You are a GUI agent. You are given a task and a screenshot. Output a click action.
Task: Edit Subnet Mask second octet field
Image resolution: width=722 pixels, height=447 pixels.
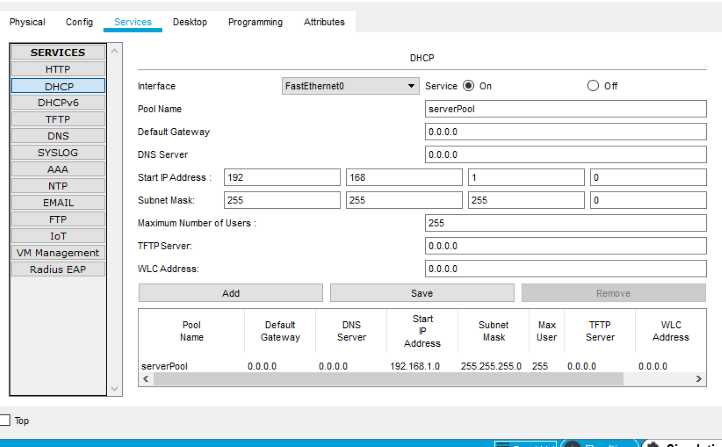click(x=404, y=200)
